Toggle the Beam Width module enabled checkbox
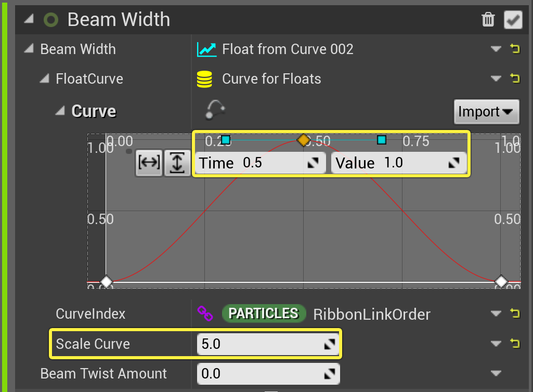Screen dimensions: 533x392 [513, 20]
